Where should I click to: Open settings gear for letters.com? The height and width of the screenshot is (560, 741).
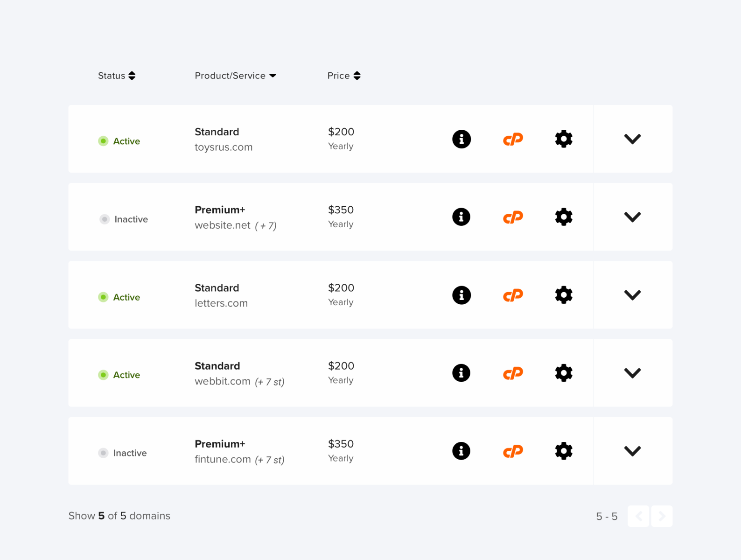point(564,295)
